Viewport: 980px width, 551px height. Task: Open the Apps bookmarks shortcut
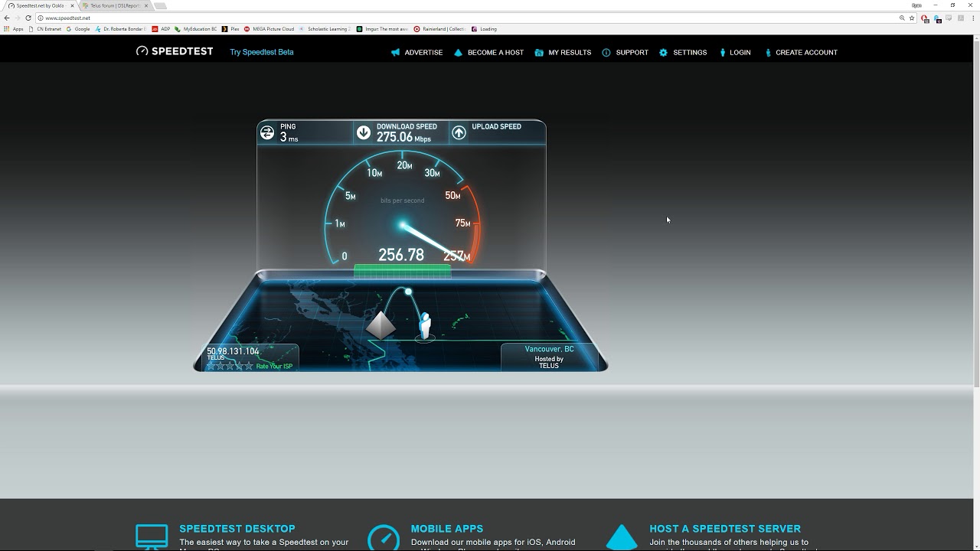pos(14,29)
